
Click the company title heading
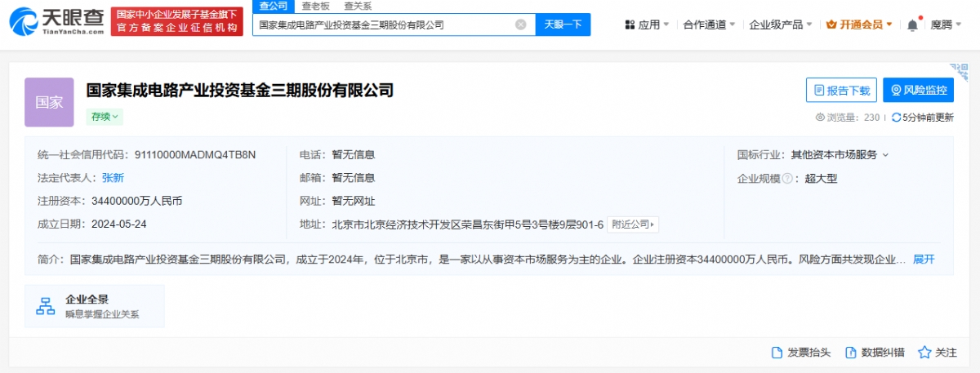click(240, 90)
